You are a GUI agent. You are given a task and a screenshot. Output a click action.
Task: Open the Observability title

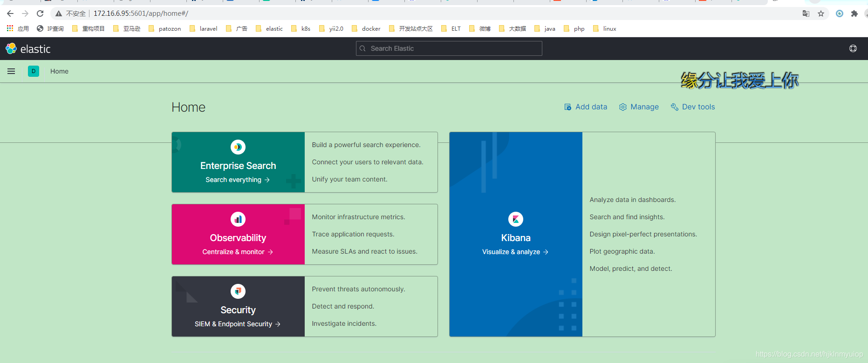[x=238, y=238]
